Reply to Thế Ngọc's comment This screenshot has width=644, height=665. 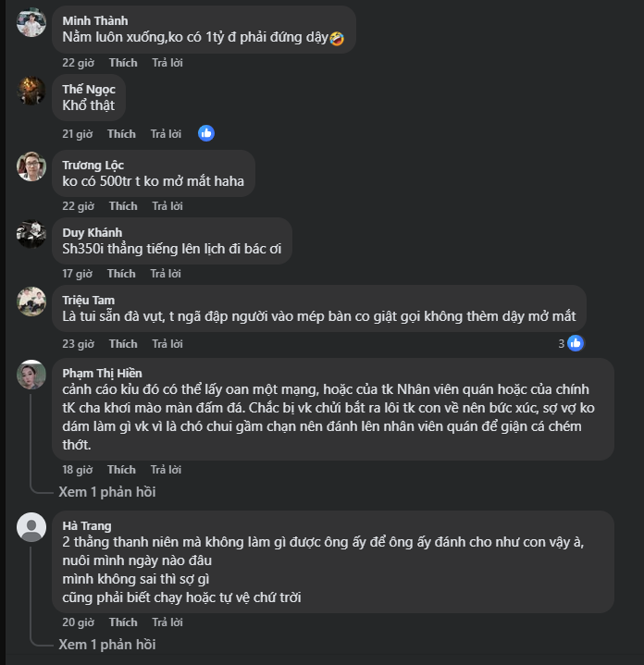pyautogui.click(x=167, y=134)
